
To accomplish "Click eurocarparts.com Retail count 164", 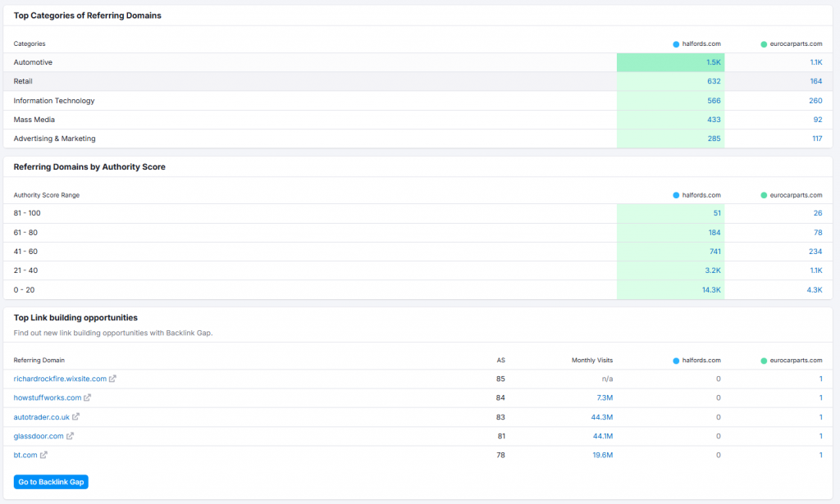I will 815,81.
